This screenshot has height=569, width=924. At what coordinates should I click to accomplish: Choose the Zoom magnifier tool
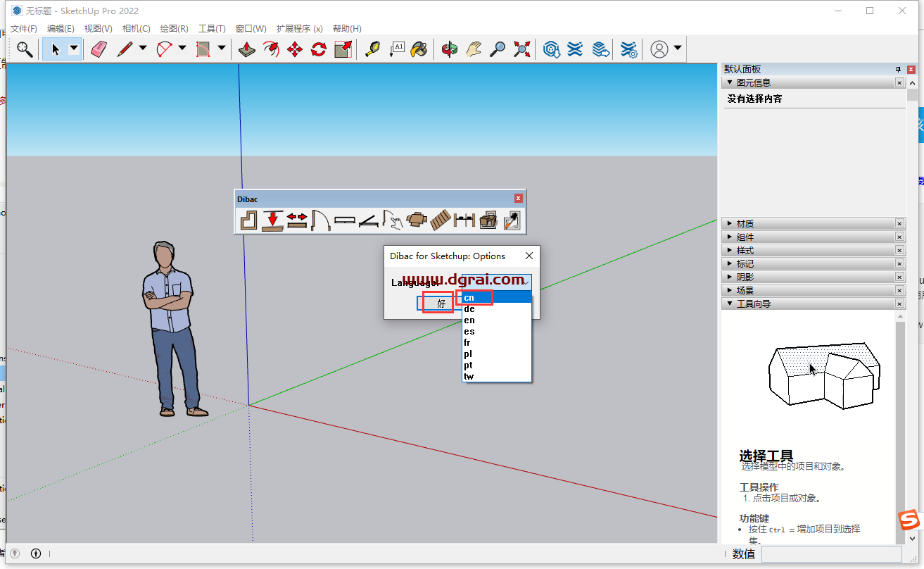(x=498, y=49)
